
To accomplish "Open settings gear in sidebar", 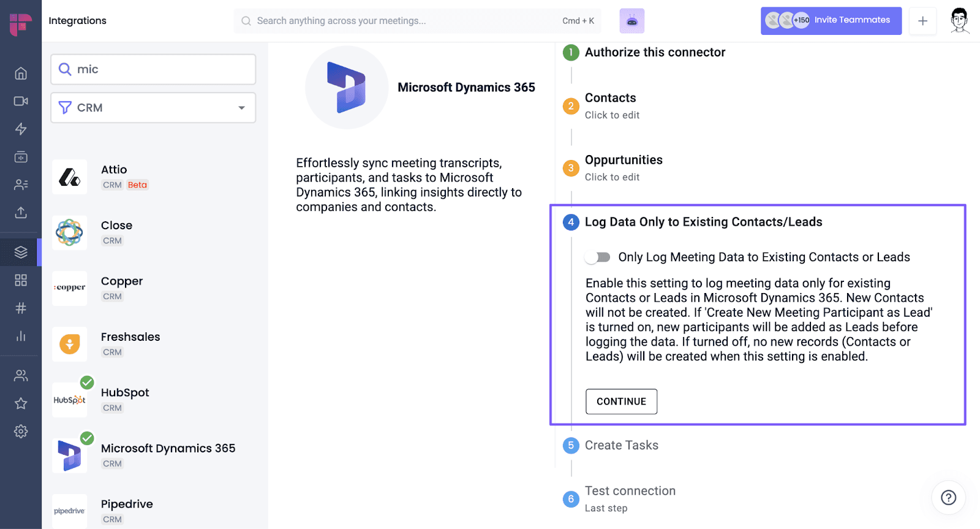I will pos(21,432).
